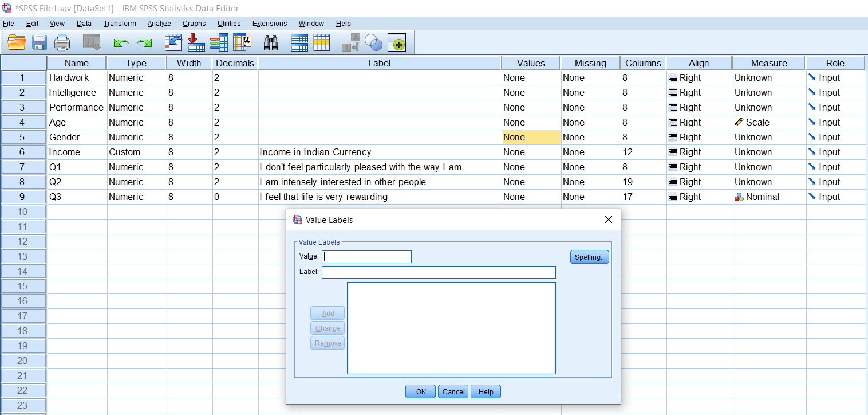Open a data file from the toolbar
Image resolution: width=868 pixels, height=415 pixels.
coord(16,42)
